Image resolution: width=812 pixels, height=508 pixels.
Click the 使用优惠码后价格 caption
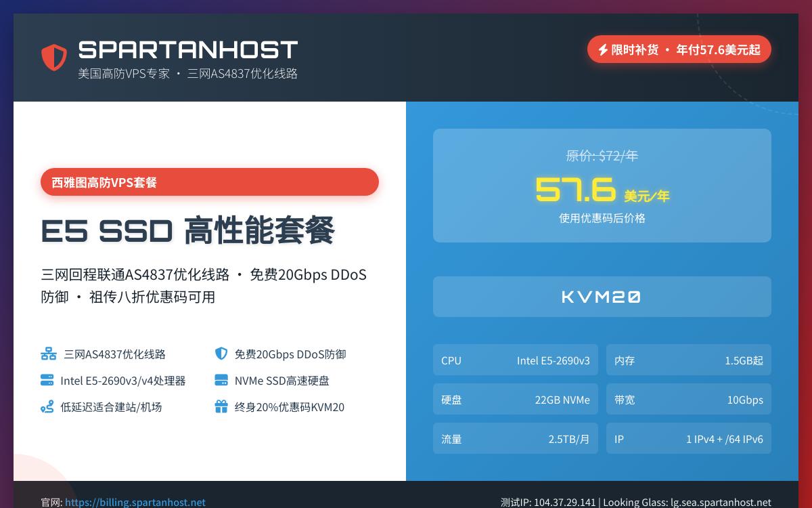[x=602, y=218]
